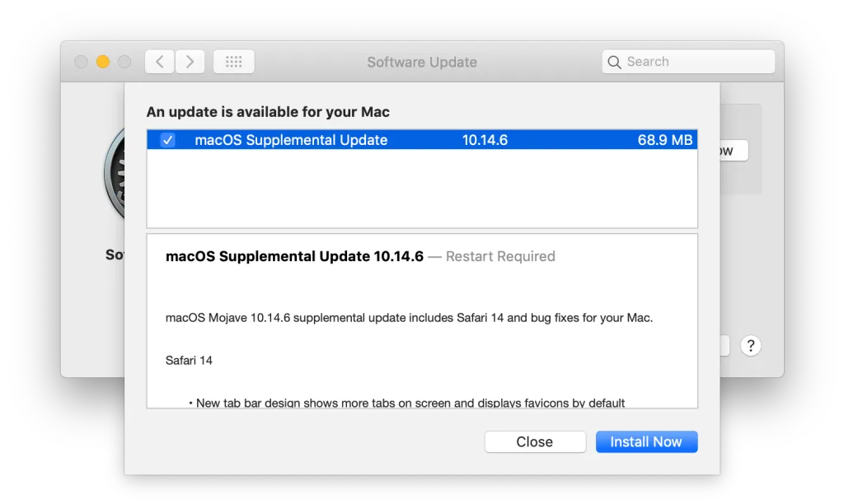844x504 pixels.
Task: Click the Software Update gear icon
Action: tap(114, 175)
